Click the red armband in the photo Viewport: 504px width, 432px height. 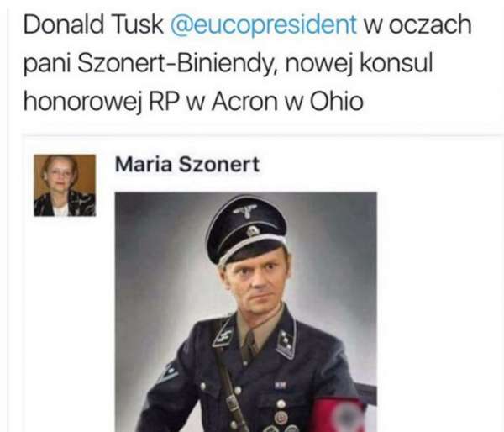pos(339,415)
